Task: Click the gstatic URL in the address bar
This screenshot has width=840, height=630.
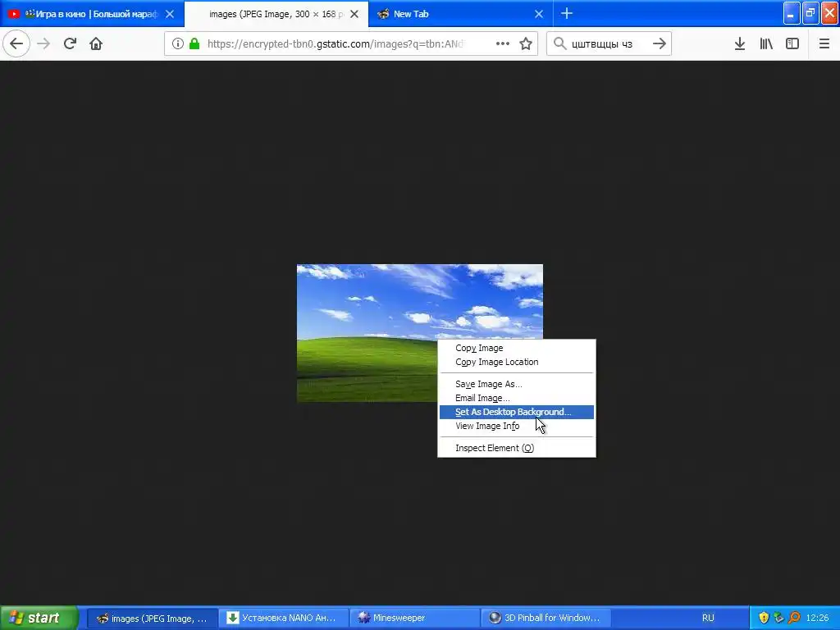Action: pyautogui.click(x=336, y=43)
